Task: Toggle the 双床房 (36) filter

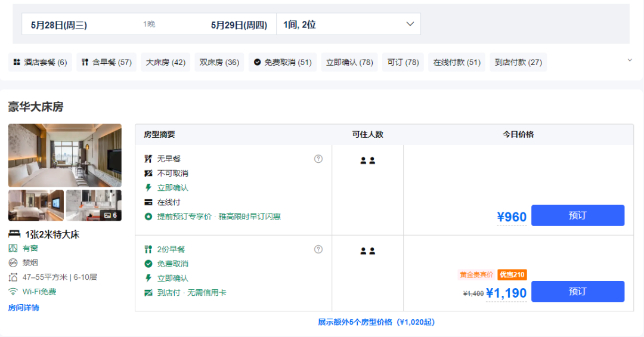Action: point(219,62)
